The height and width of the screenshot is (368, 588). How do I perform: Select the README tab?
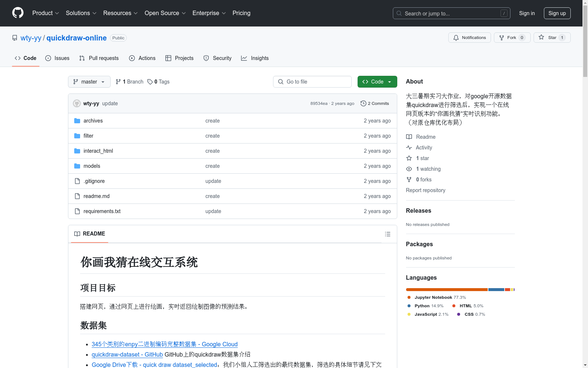(90, 234)
